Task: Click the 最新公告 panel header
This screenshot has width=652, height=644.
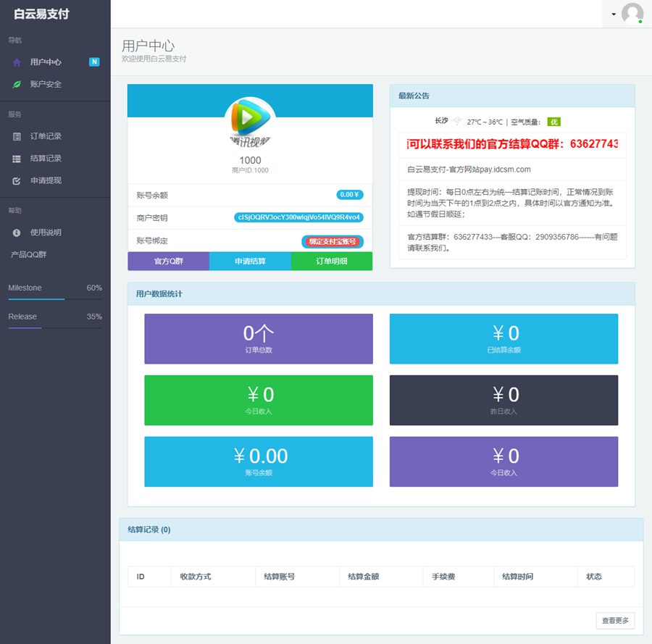Action: (x=512, y=96)
